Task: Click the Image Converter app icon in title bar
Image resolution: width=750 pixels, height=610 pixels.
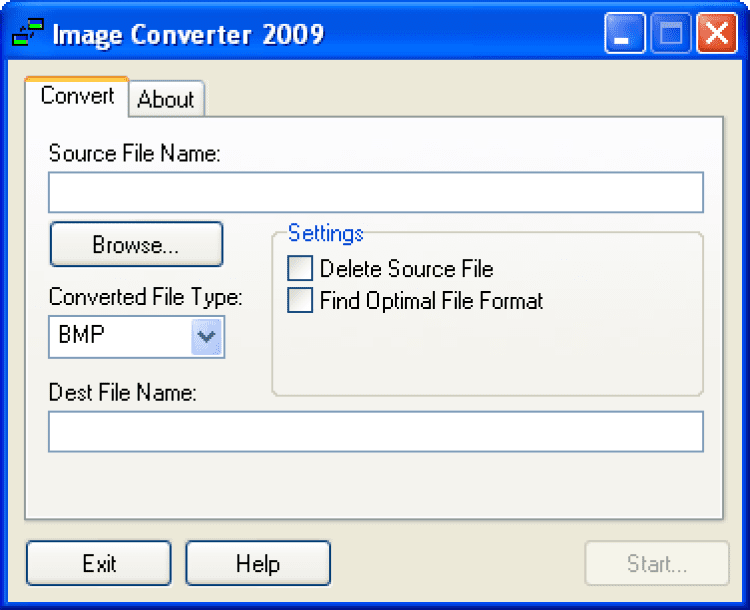Action: tap(26, 35)
